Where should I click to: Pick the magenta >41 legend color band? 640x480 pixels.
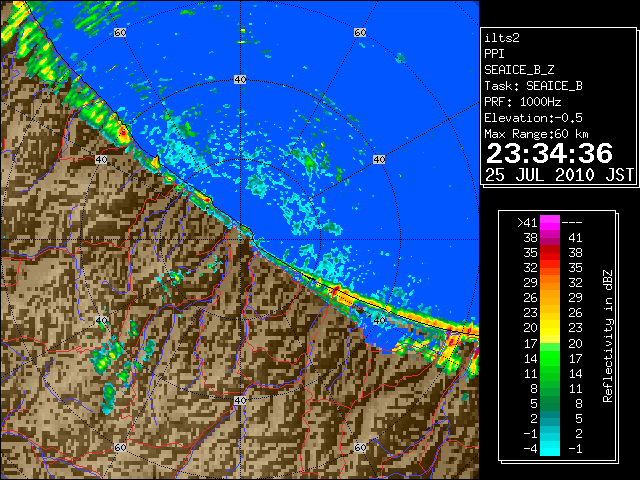pos(550,222)
